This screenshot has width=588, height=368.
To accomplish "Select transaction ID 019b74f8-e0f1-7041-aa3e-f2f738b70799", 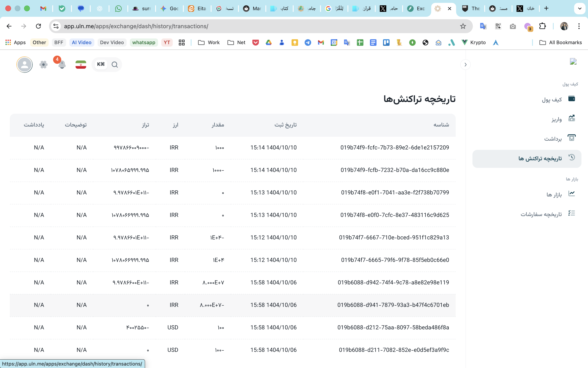I will [395, 193].
